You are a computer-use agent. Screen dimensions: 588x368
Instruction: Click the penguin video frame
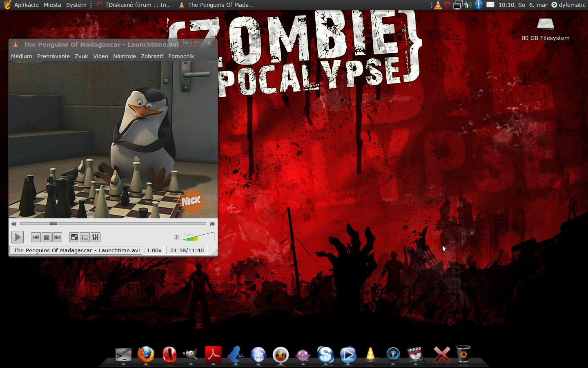click(113, 140)
